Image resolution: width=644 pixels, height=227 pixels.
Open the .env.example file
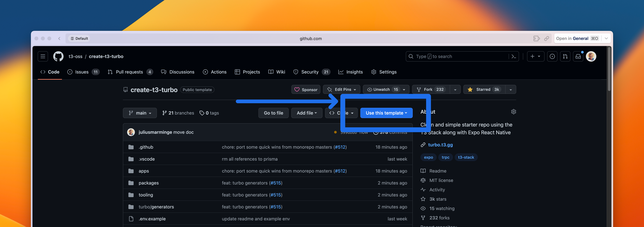[x=152, y=219]
